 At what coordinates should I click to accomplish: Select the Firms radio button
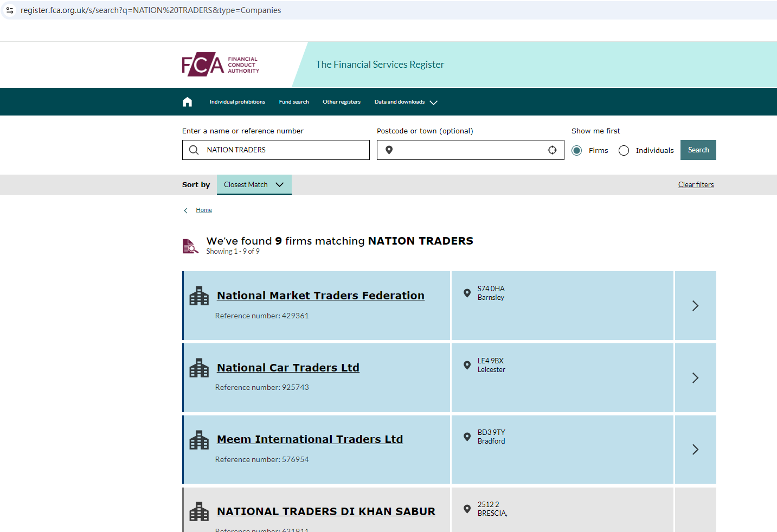click(577, 151)
